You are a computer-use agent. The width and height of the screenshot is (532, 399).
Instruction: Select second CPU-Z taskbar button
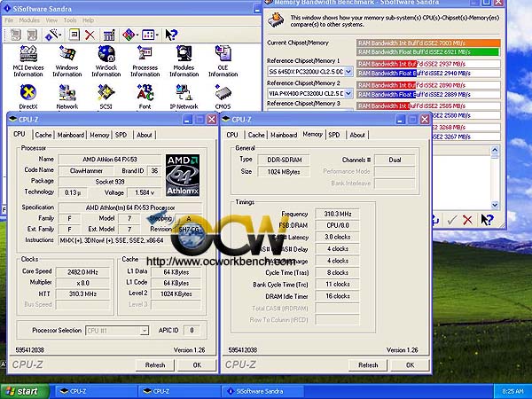point(180,392)
